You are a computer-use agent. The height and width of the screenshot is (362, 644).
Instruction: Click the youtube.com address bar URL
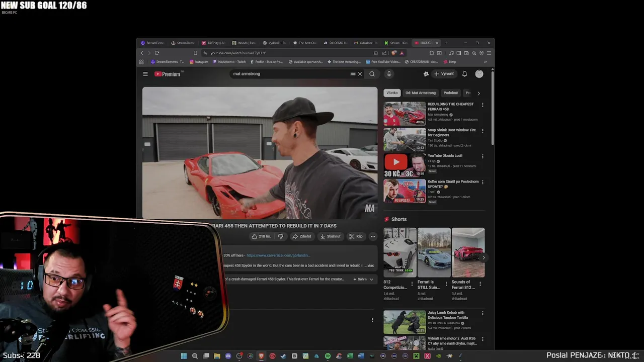tap(237, 53)
